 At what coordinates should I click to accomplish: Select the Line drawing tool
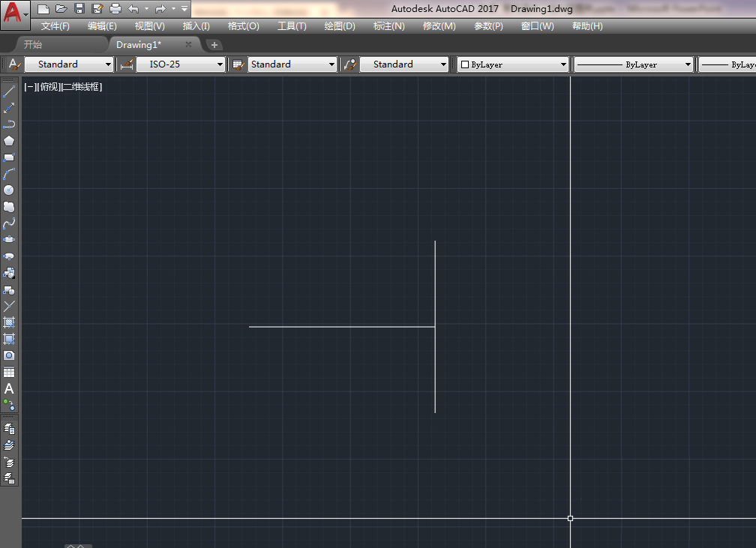click(x=9, y=91)
